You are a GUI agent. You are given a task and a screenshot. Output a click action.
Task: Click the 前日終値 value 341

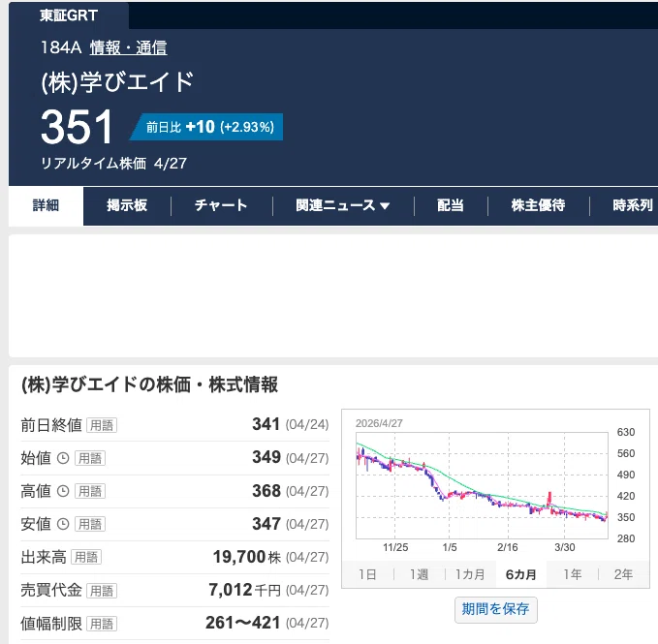click(x=266, y=424)
